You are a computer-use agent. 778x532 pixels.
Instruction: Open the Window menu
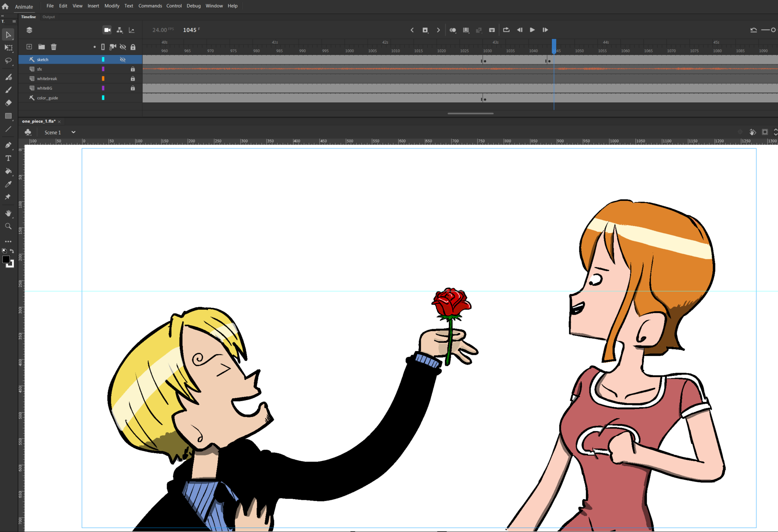(214, 6)
